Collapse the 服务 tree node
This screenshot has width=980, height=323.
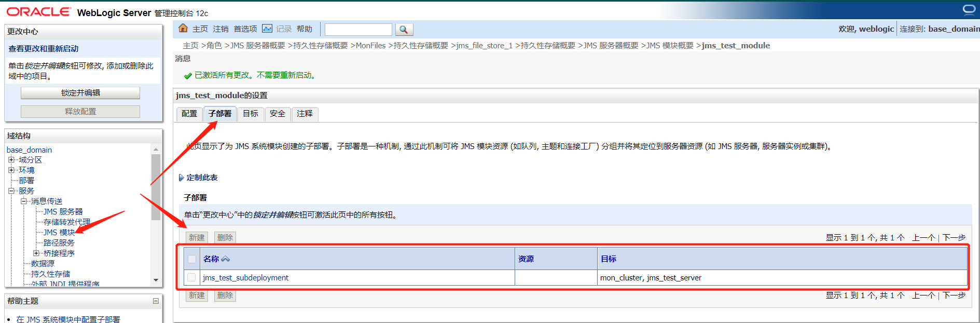coord(11,191)
